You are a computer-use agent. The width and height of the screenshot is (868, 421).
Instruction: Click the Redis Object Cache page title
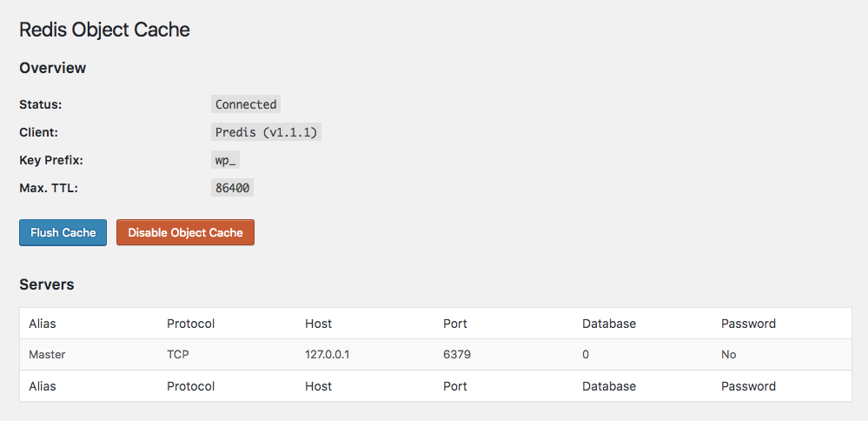(104, 30)
